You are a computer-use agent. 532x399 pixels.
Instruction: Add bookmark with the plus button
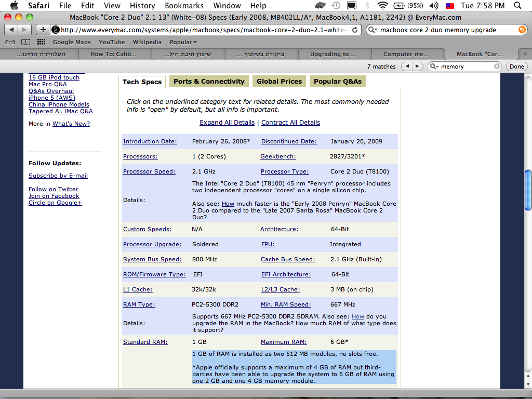tap(43, 30)
